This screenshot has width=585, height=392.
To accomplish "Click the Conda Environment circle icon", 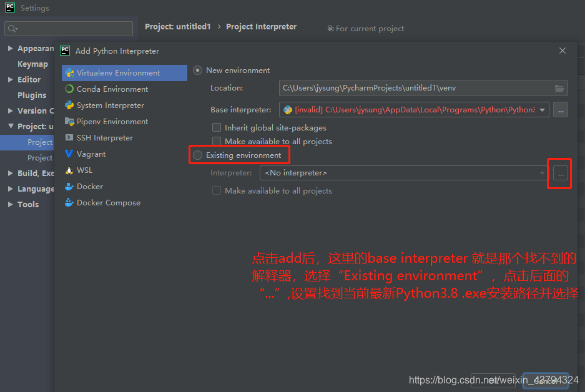I will [69, 89].
